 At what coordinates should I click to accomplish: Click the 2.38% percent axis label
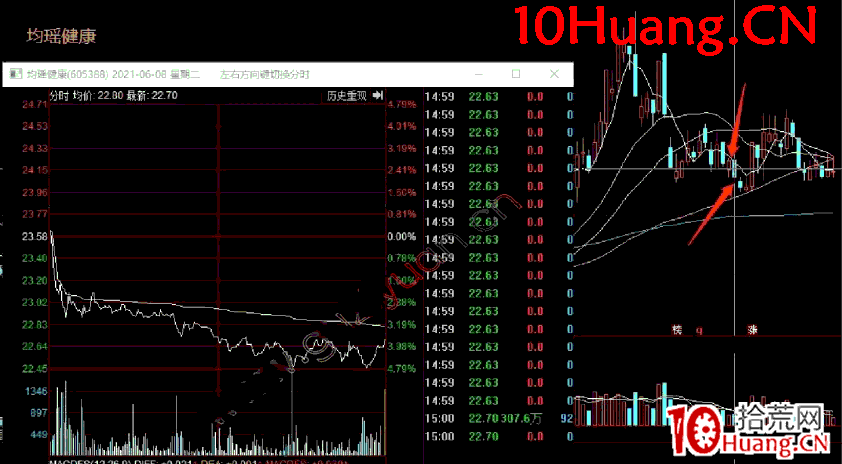click(x=402, y=302)
